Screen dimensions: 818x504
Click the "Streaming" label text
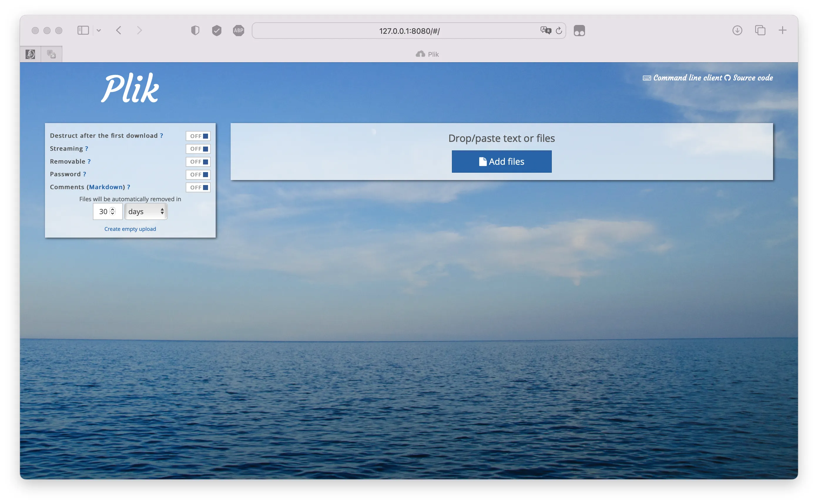(x=66, y=149)
